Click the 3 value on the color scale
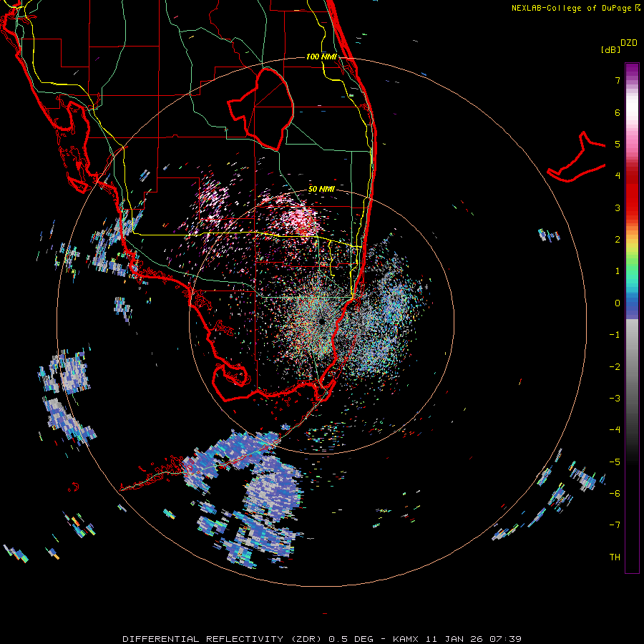The image size is (644, 644). [618, 208]
